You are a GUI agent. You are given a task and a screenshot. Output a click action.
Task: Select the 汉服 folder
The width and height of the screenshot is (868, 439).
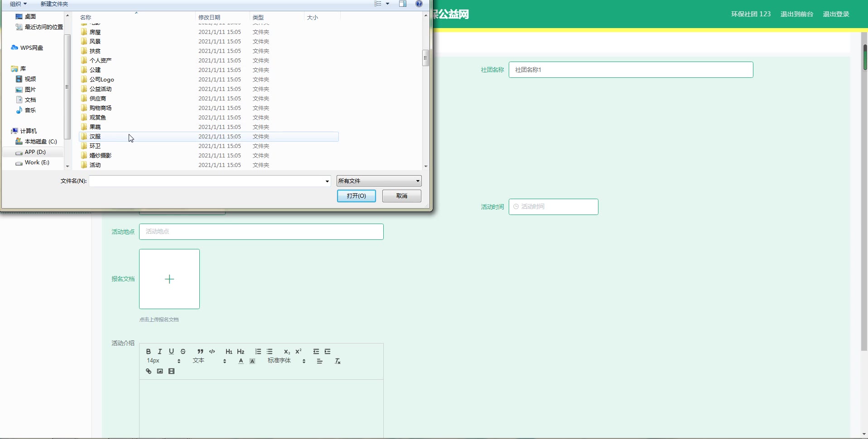pyautogui.click(x=209, y=137)
